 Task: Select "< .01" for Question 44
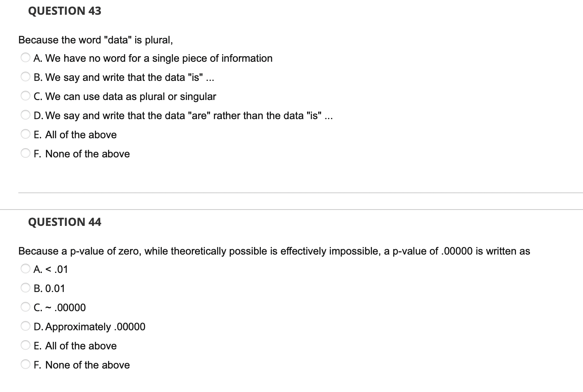click(x=25, y=269)
